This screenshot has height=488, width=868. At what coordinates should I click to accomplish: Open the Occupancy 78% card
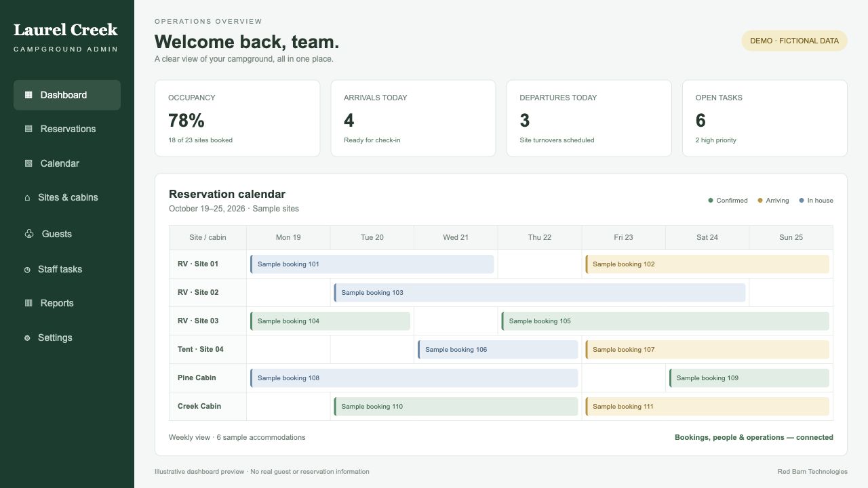237,119
